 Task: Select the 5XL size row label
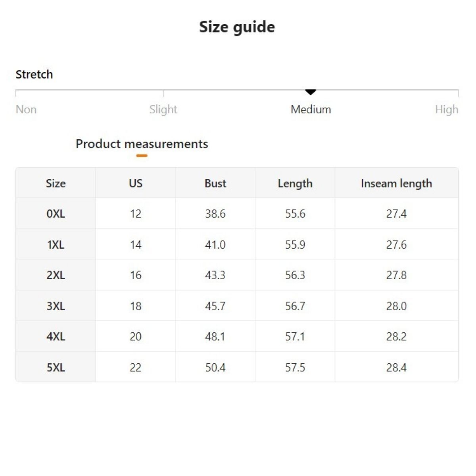[56, 367]
